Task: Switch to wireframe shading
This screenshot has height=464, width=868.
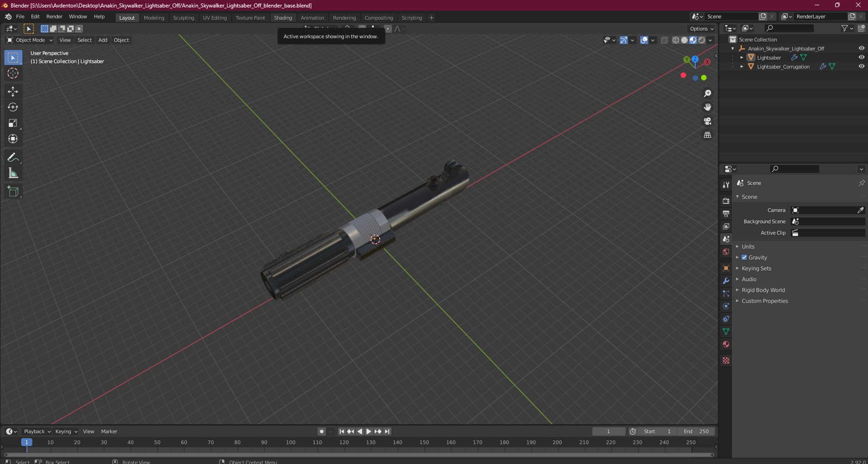Action: point(675,40)
